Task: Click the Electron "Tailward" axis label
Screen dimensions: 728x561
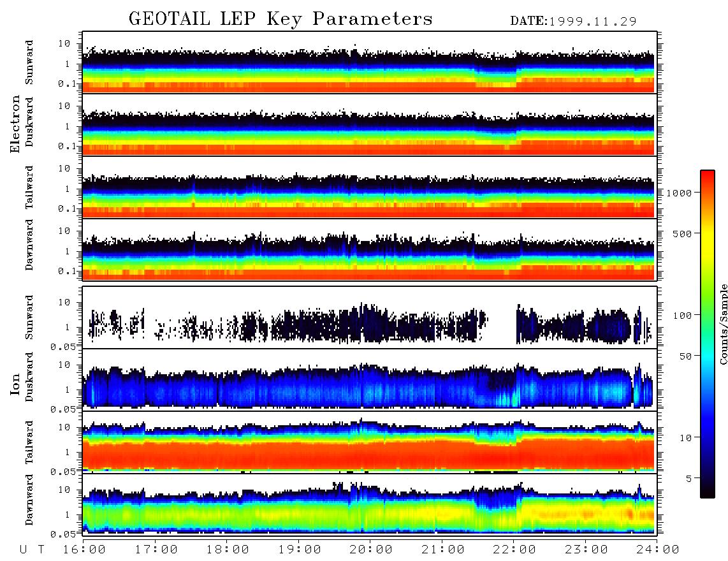Action: coord(29,187)
